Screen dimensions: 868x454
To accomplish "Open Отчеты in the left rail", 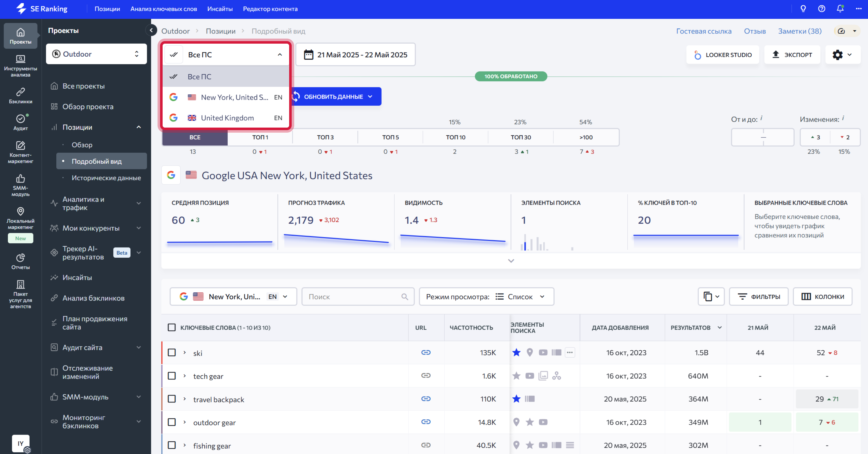I will pyautogui.click(x=21, y=261).
